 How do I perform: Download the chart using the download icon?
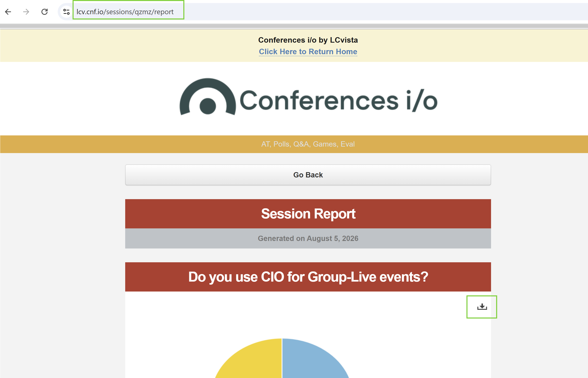coord(482,307)
